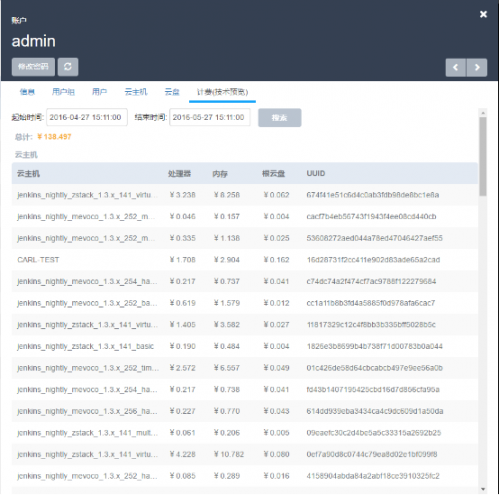Click the vertical scrollbar thumb
Viewport: 499px width, 495px height.
tap(483, 156)
